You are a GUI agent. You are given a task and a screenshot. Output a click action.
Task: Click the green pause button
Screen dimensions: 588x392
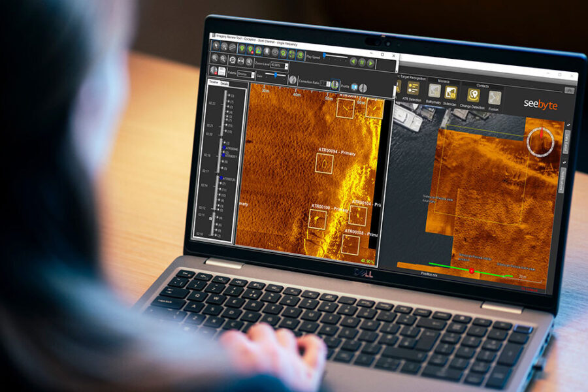tap(362, 62)
